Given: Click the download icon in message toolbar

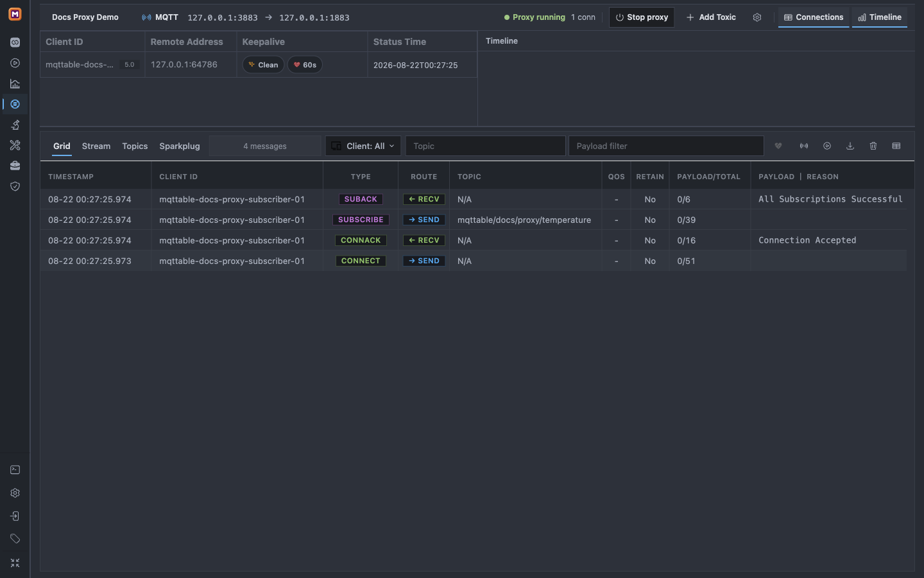Looking at the screenshot, I should 850,146.
